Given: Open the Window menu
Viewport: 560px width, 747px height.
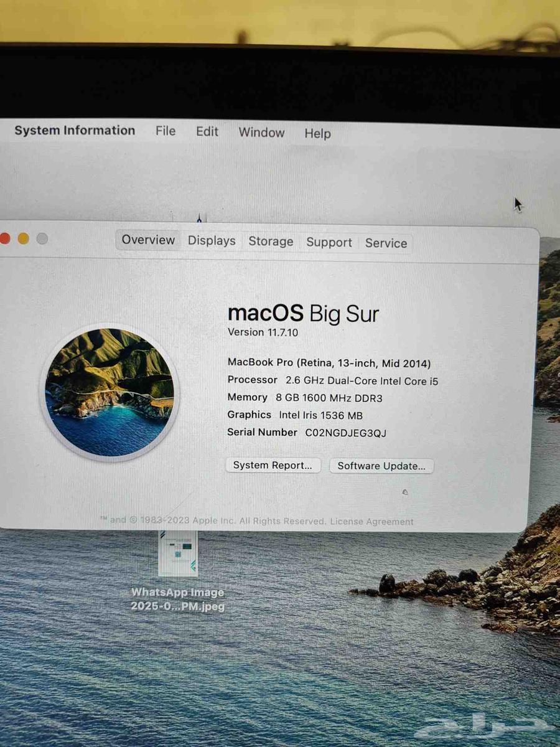Looking at the screenshot, I should 261,133.
